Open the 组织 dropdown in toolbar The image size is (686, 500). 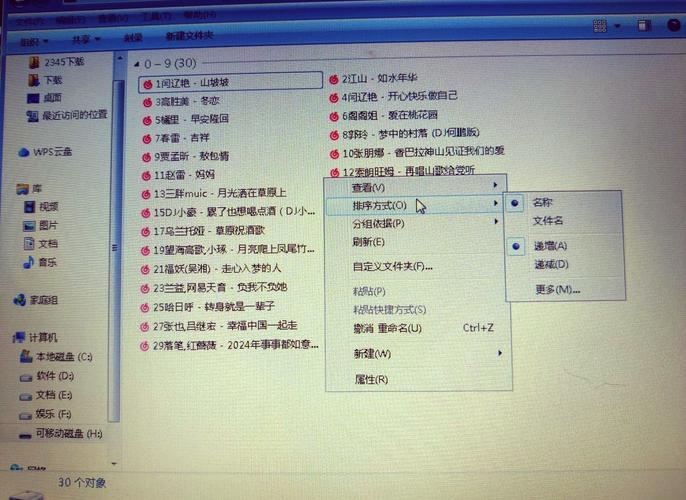click(x=33, y=42)
